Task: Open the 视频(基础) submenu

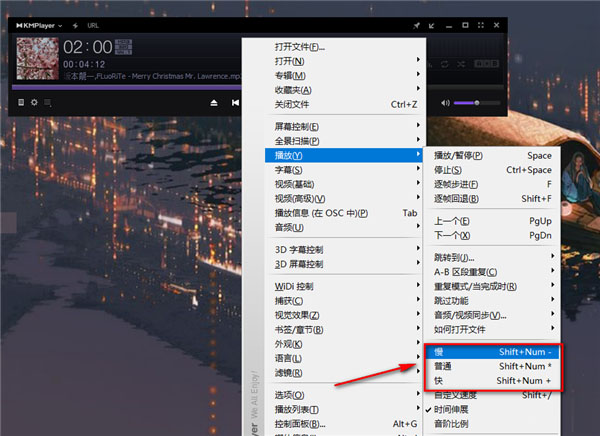Action: [345, 184]
